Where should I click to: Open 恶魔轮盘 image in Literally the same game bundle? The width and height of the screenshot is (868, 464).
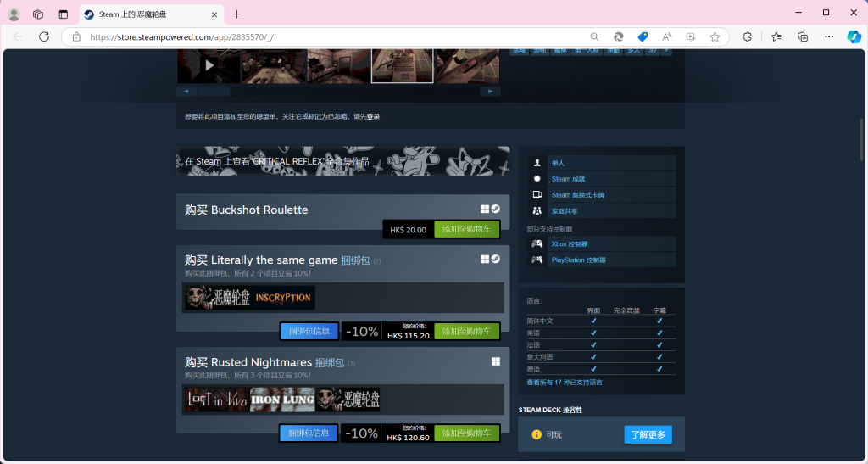point(217,298)
